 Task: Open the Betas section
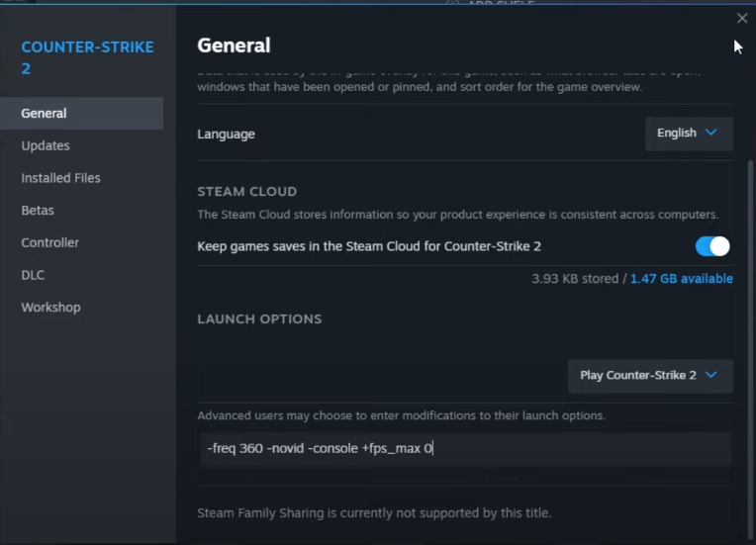click(x=38, y=210)
